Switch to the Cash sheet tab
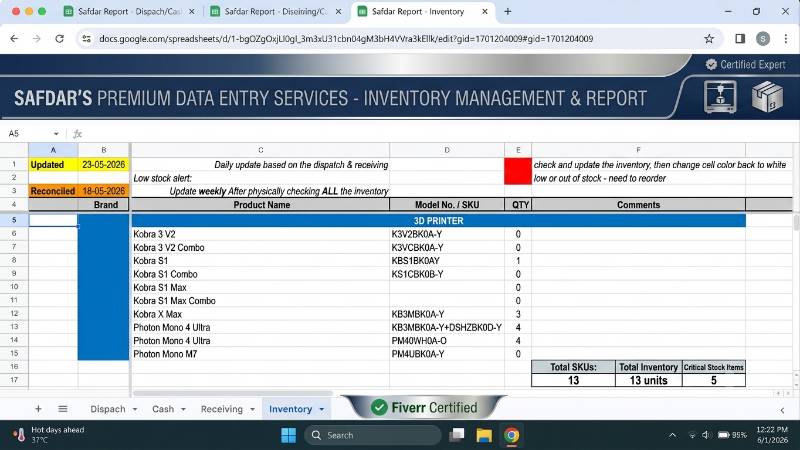Viewport: 800px width, 450px height. pos(163,409)
